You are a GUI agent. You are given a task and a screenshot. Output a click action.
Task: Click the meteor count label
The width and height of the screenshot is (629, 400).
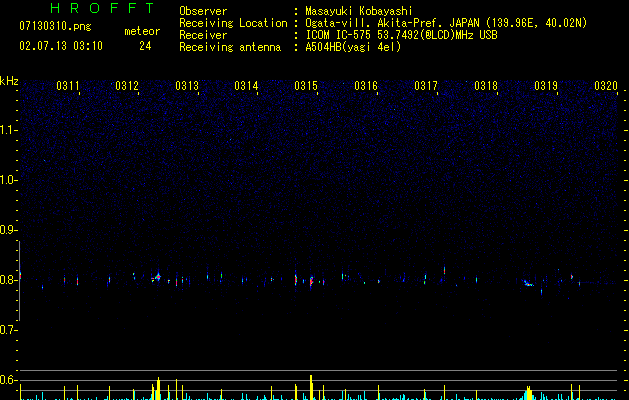coord(142,31)
